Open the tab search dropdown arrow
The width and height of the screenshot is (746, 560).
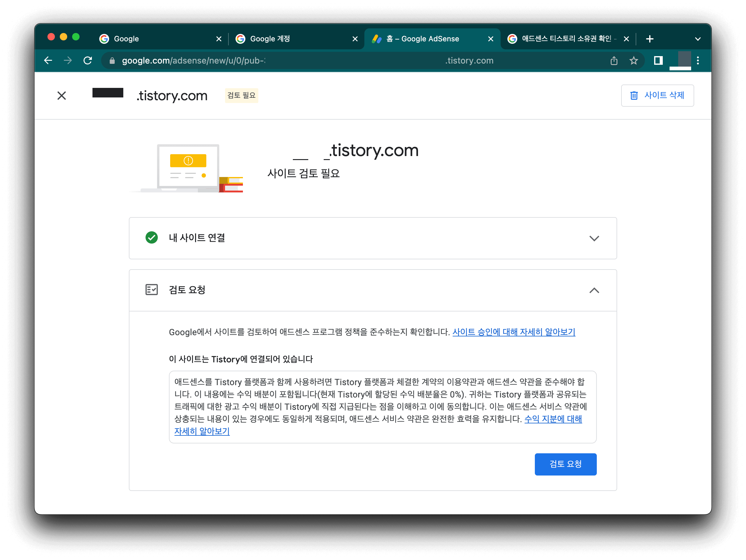[x=698, y=39]
